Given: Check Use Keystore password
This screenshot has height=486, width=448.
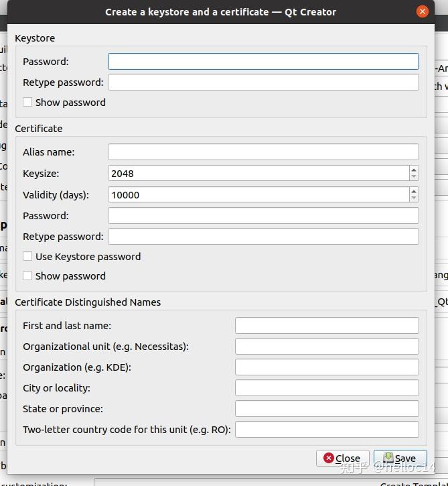Looking at the screenshot, I should [x=27, y=256].
